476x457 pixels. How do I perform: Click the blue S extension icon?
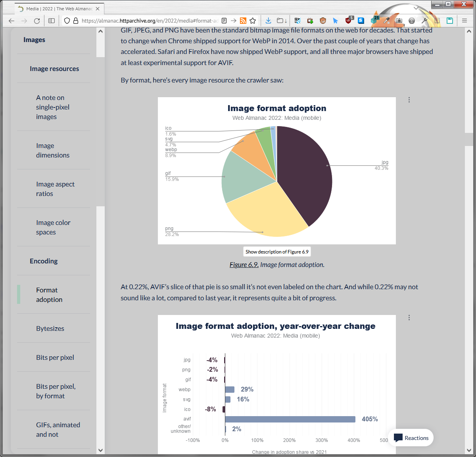click(x=361, y=21)
